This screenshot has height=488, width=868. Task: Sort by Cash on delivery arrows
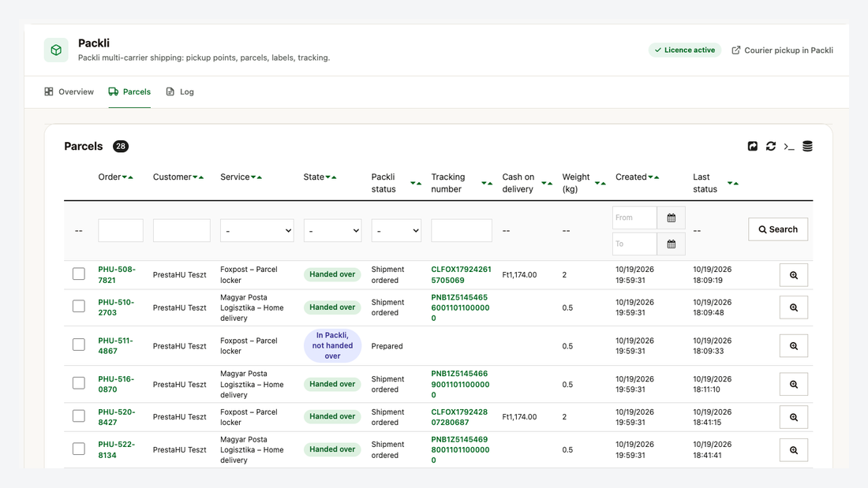(547, 183)
